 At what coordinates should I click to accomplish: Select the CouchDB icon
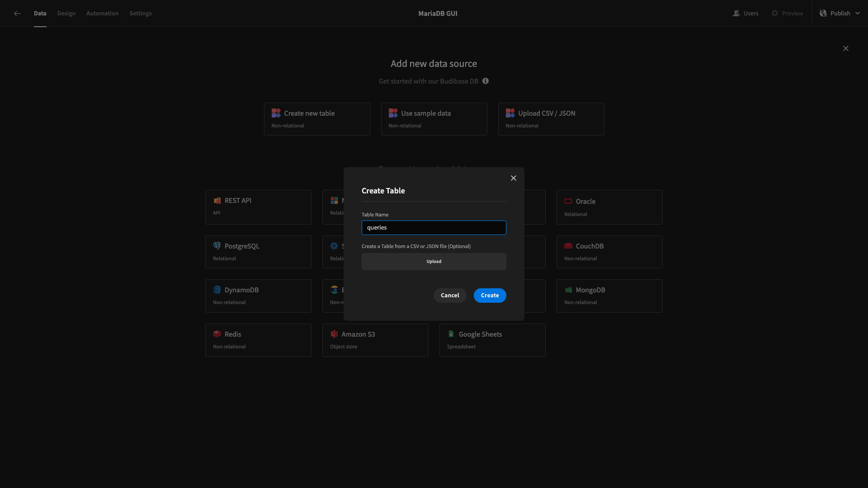pyautogui.click(x=568, y=246)
